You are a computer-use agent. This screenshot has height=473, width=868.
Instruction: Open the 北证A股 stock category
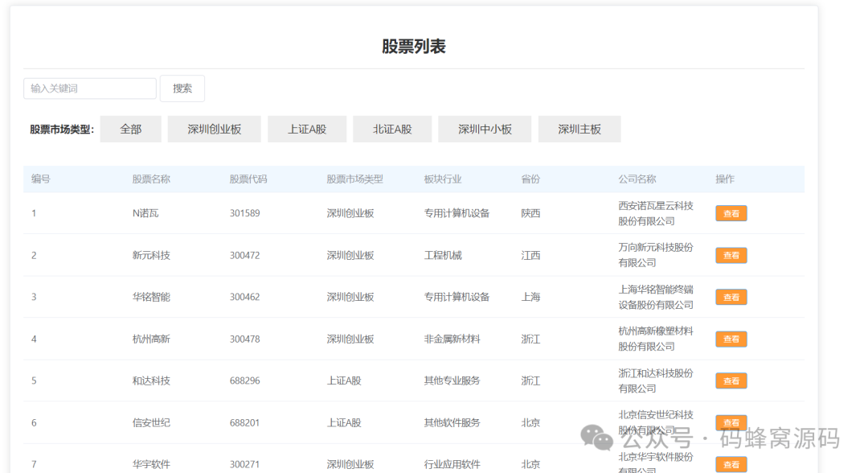coord(392,129)
